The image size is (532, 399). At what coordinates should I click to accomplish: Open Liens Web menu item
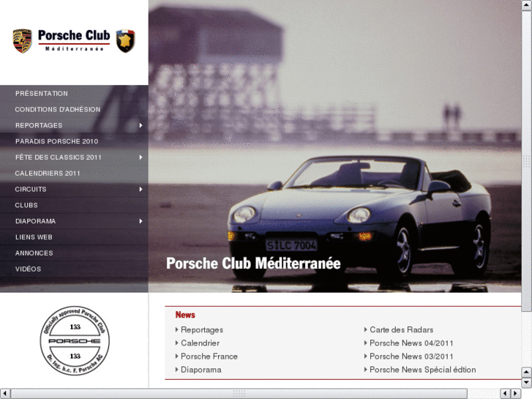[x=34, y=237]
